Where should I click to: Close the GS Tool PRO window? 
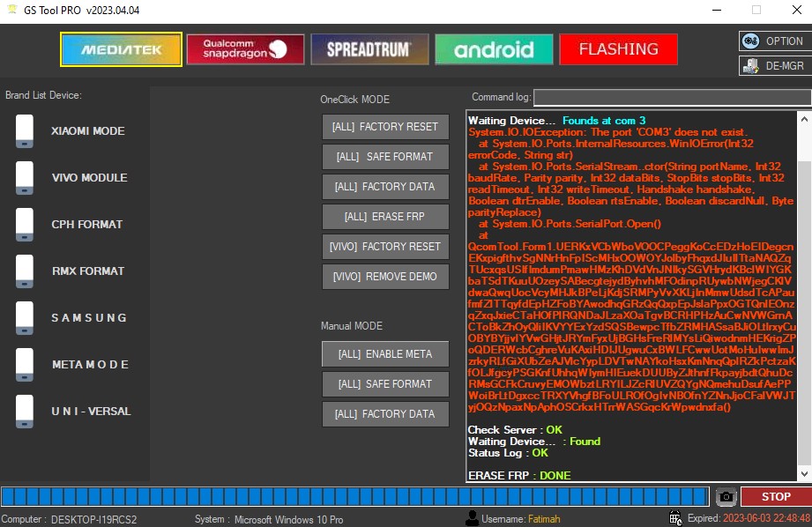click(x=797, y=10)
